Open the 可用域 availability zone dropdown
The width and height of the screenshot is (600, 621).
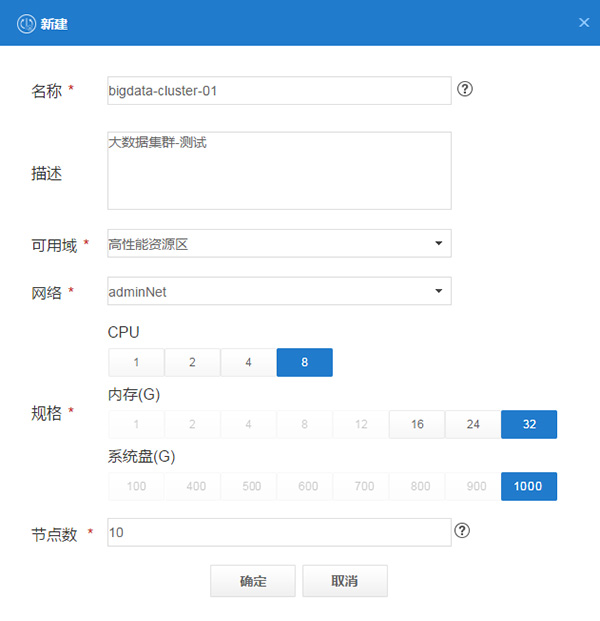(279, 243)
